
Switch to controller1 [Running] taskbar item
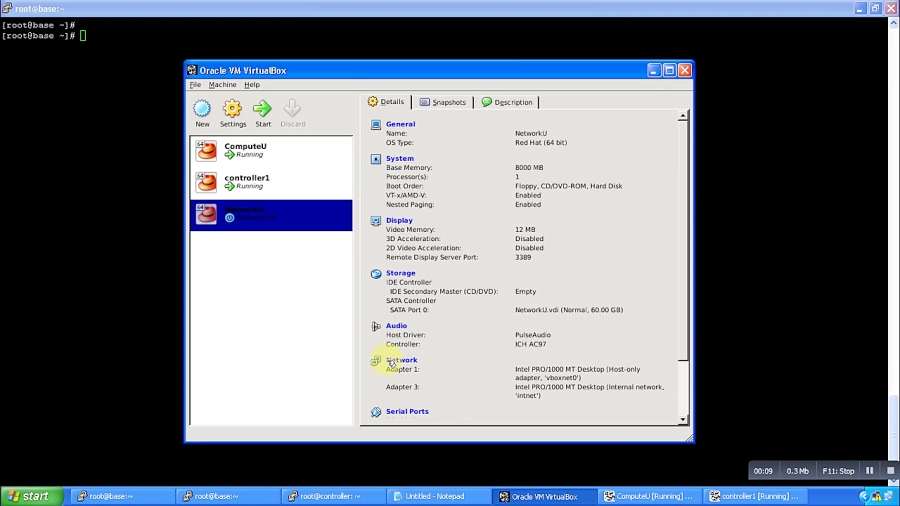tap(754, 496)
